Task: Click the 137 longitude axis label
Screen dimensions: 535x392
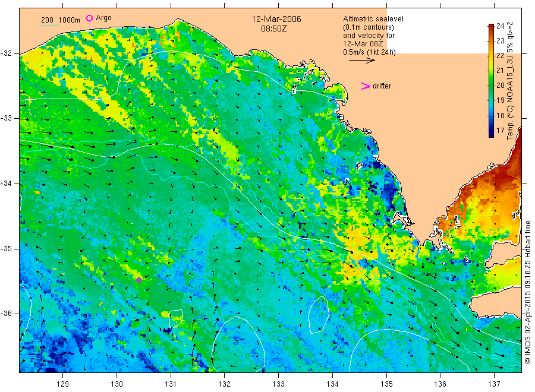Action: coord(494,384)
